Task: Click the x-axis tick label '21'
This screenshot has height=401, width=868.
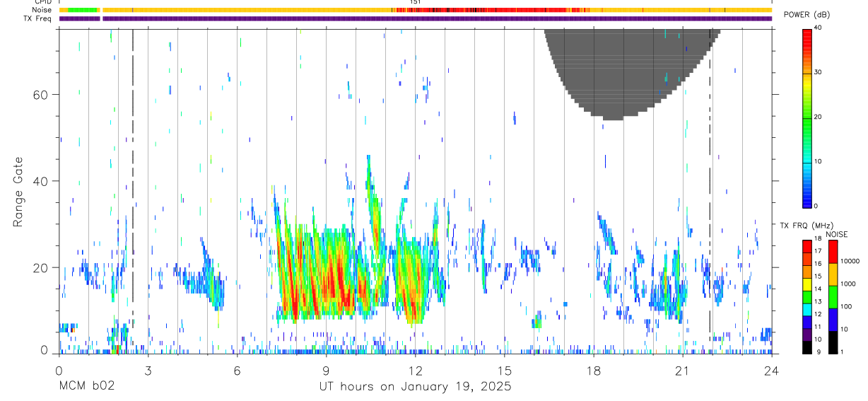Action: [x=682, y=371]
